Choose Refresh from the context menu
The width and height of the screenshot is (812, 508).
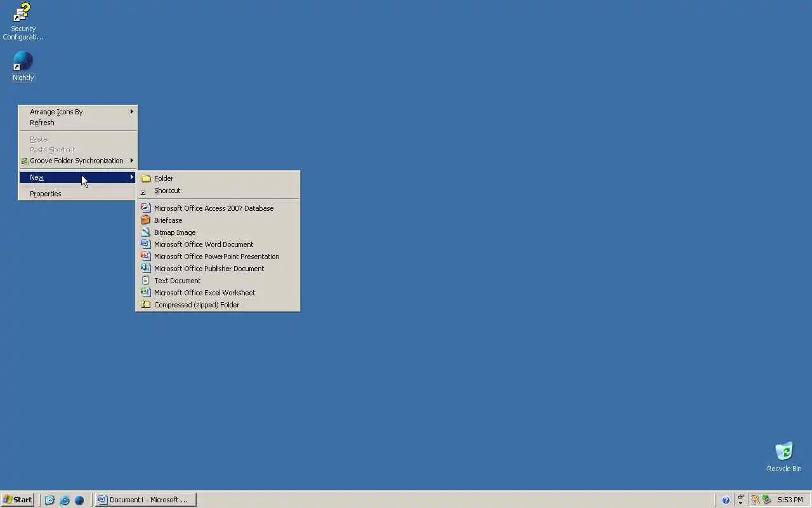click(x=77, y=123)
